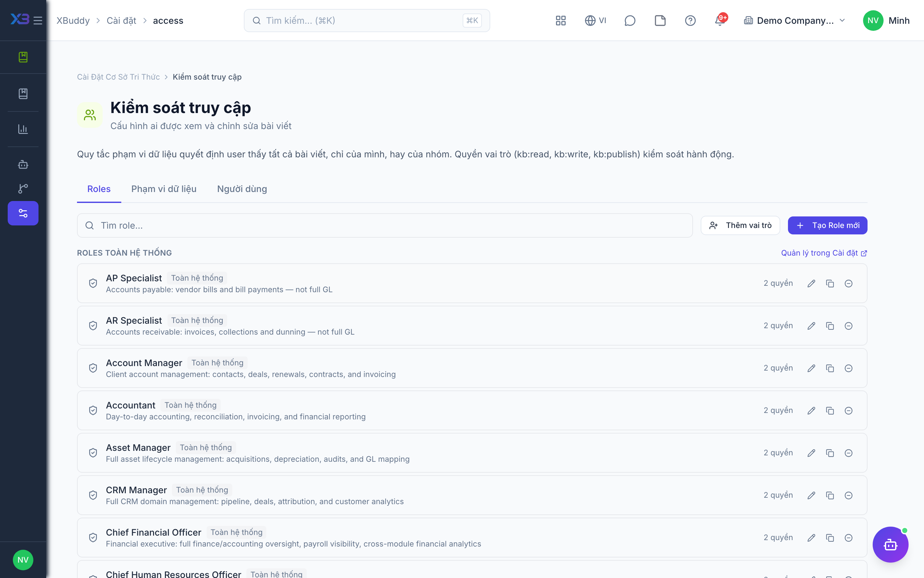Click the 2 quyền count for Accountant
This screenshot has height=578, width=924.
coord(778,411)
